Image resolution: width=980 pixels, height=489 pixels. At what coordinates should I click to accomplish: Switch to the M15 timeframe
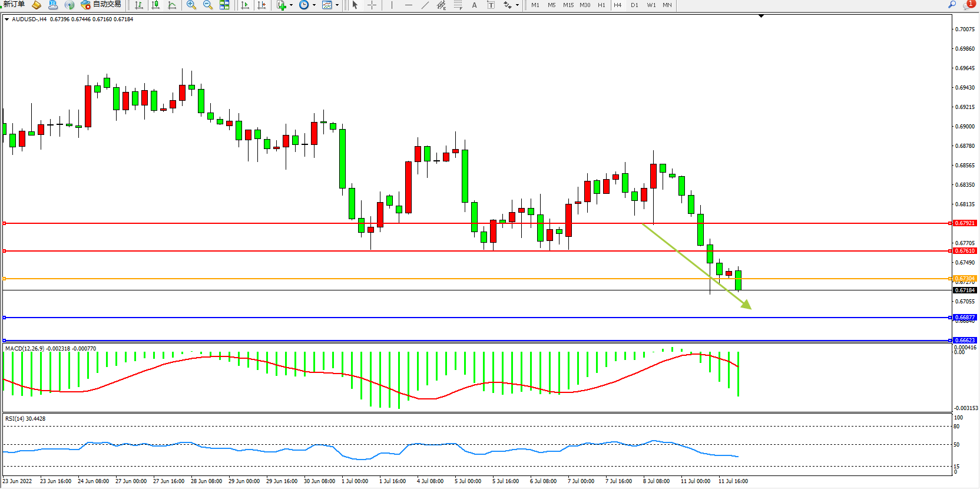click(x=568, y=5)
